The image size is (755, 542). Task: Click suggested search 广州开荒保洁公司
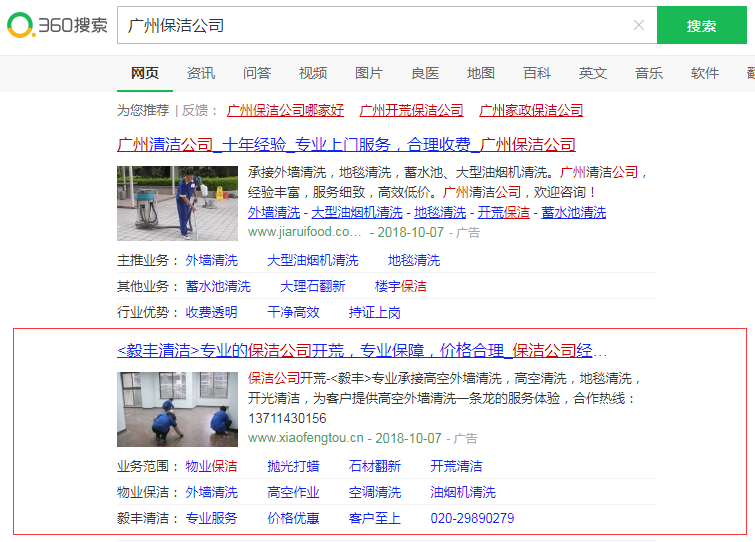click(x=411, y=110)
